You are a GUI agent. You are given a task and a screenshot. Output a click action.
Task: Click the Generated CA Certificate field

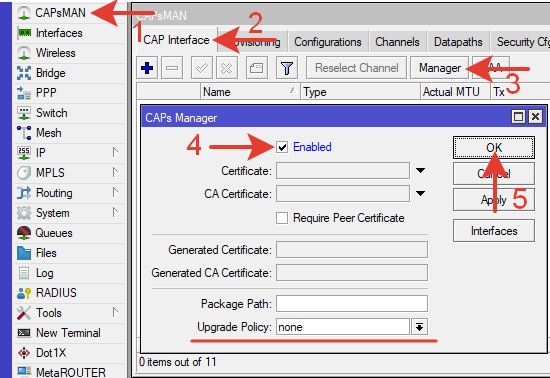351,273
